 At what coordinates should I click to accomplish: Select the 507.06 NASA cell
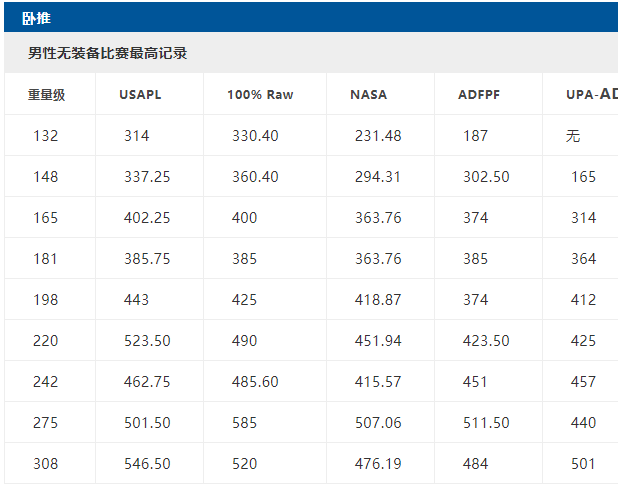pyautogui.click(x=378, y=423)
